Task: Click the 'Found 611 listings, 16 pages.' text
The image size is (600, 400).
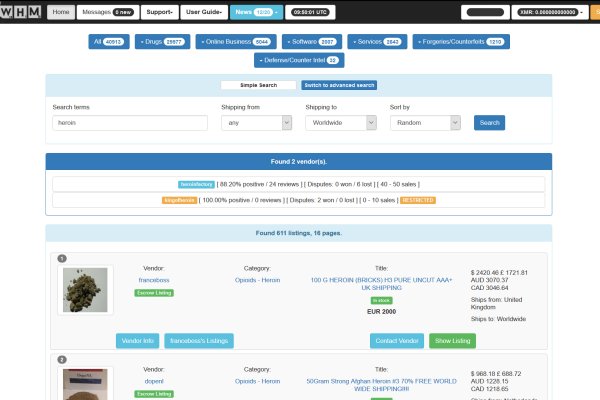Action: [298, 233]
